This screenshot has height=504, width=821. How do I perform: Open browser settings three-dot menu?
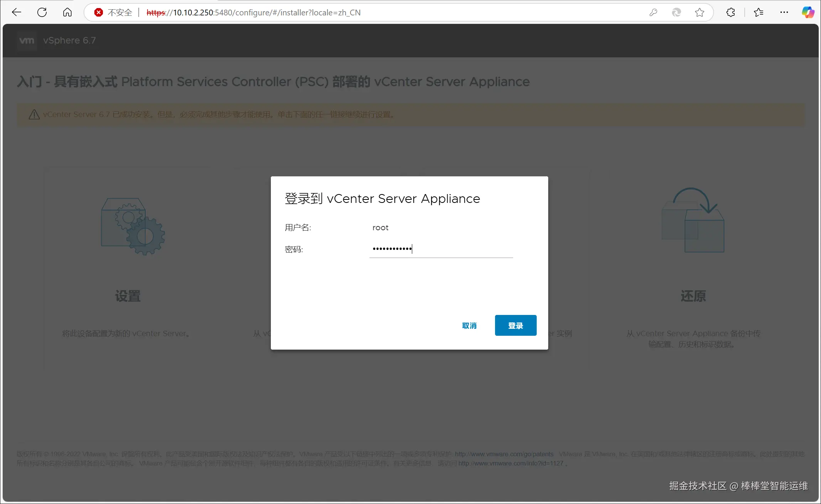pos(784,12)
